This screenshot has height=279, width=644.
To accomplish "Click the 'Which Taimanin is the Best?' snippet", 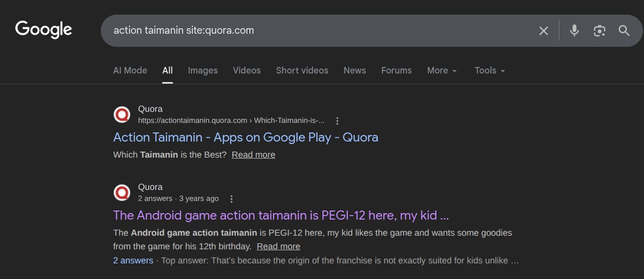I will click(170, 155).
